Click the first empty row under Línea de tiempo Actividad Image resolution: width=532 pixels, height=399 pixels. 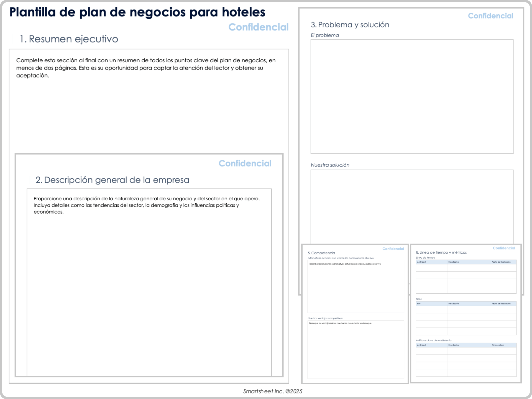click(x=431, y=268)
